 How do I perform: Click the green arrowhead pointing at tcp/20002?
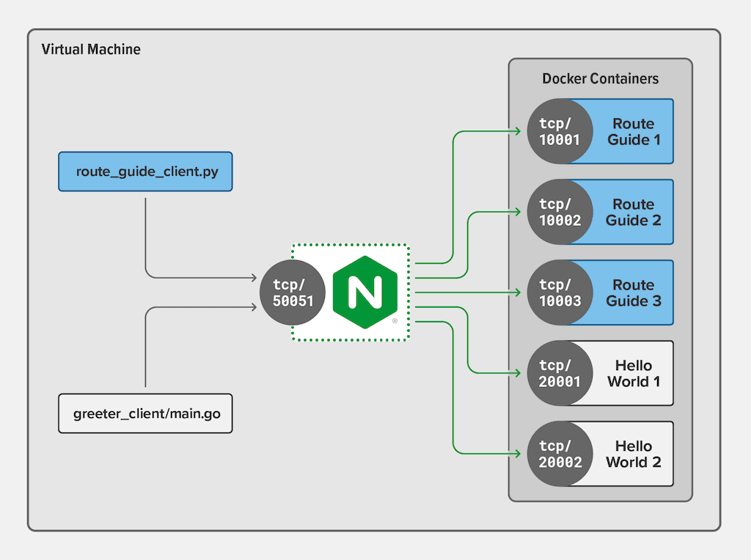pyautogui.click(x=518, y=454)
